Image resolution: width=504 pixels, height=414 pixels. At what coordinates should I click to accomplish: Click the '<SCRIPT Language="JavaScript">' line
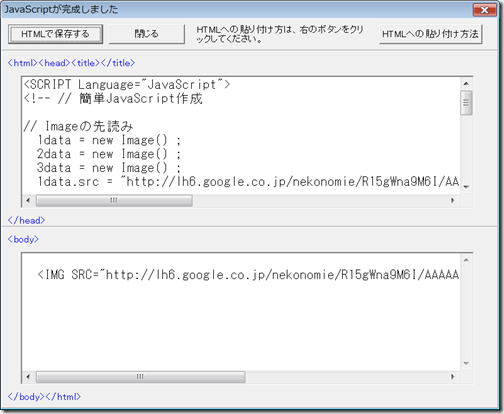click(x=127, y=85)
